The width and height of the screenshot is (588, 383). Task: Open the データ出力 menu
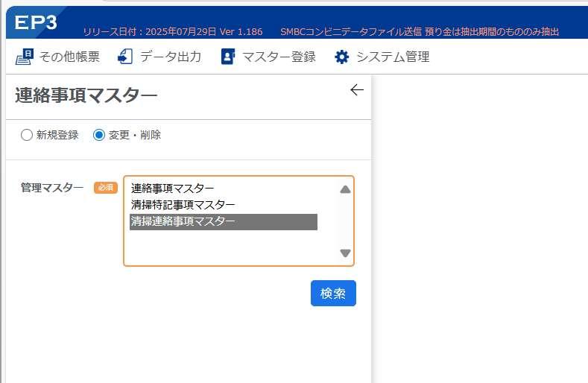pyautogui.click(x=159, y=57)
